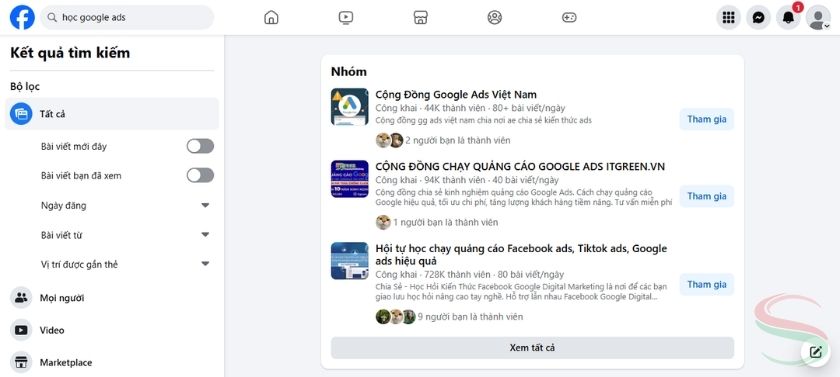Click the 2 người bạn là thành viên text
Viewport: 840px width, 377px height.
[x=458, y=140]
